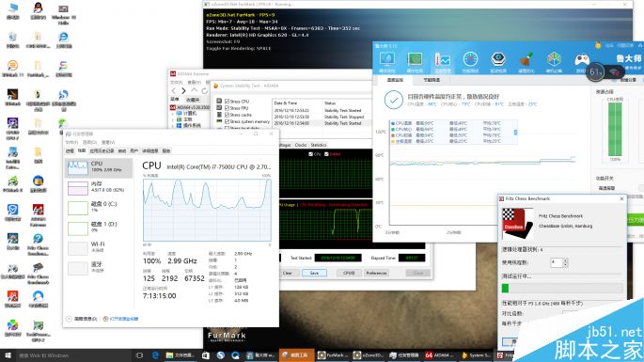Collapse Task Manager with the fewer-details chevron
The image size is (644, 362).
(69, 319)
